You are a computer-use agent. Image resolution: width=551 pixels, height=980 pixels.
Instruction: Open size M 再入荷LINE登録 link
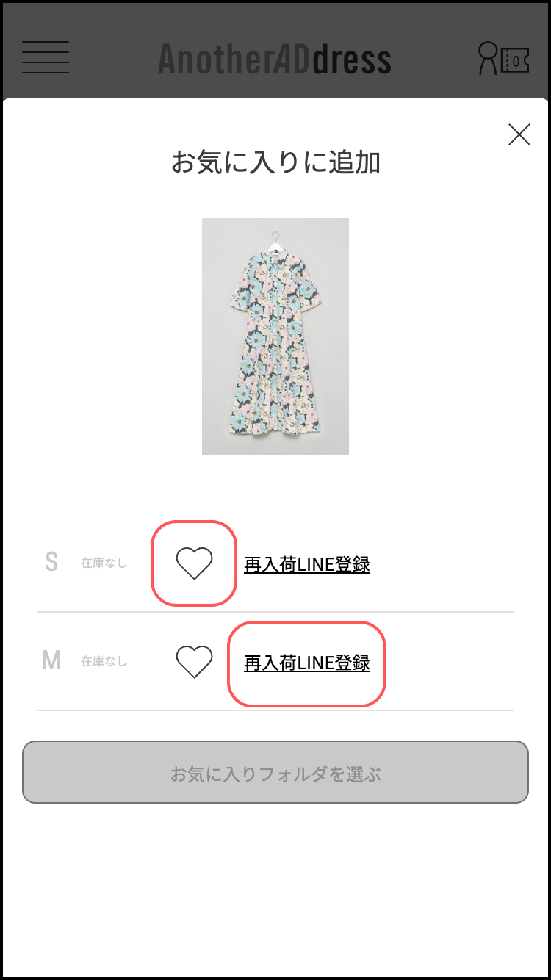307,663
